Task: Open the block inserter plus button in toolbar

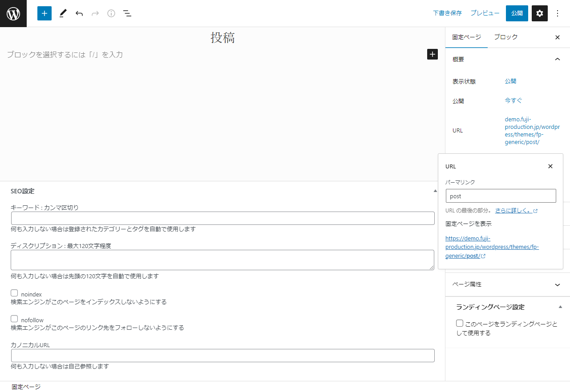Action: [44, 13]
